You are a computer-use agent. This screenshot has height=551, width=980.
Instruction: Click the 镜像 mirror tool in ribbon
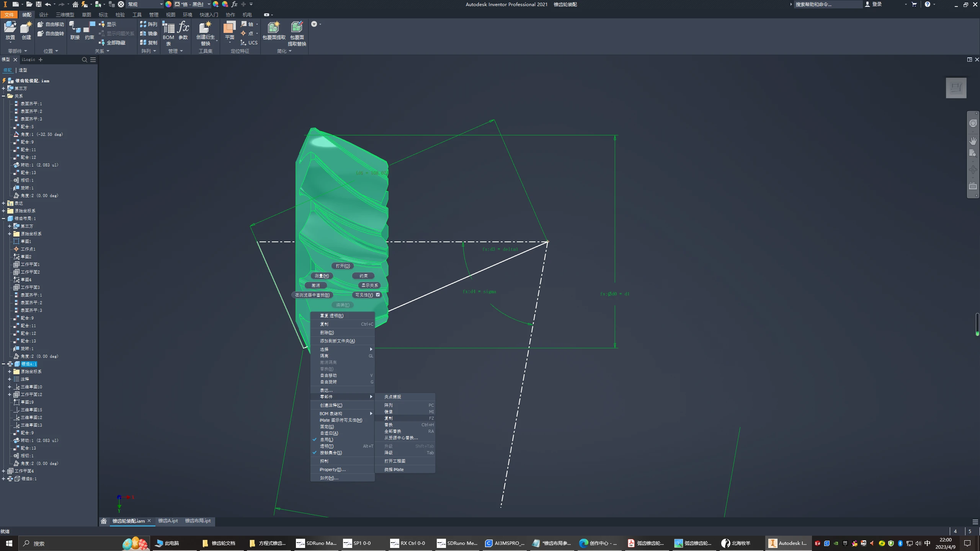point(149,33)
